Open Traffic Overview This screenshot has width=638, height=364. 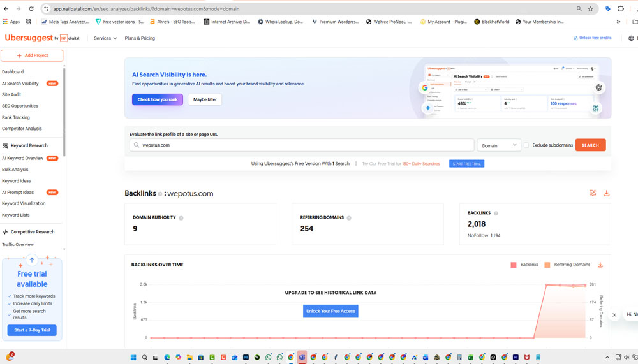[18, 244]
